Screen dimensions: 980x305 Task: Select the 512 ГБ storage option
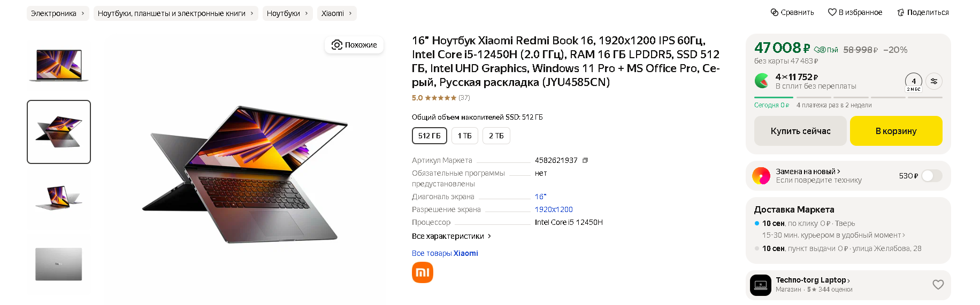(x=429, y=136)
